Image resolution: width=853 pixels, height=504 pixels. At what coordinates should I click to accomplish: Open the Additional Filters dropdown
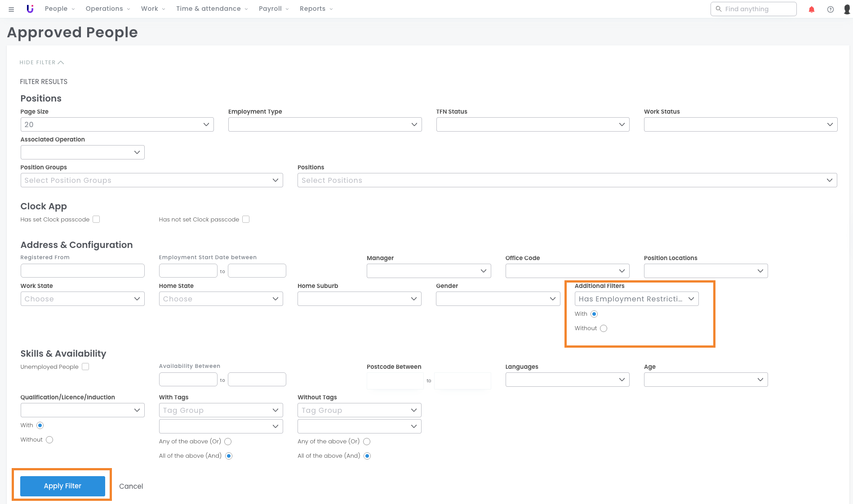point(636,299)
